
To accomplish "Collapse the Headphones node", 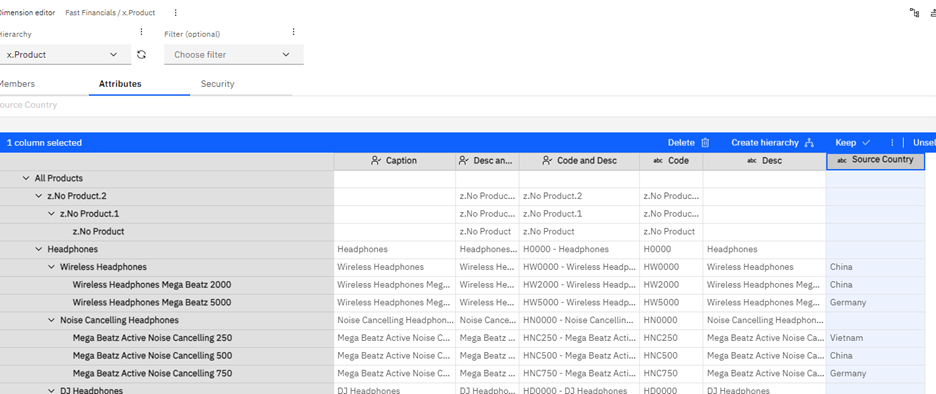I will click(x=39, y=249).
